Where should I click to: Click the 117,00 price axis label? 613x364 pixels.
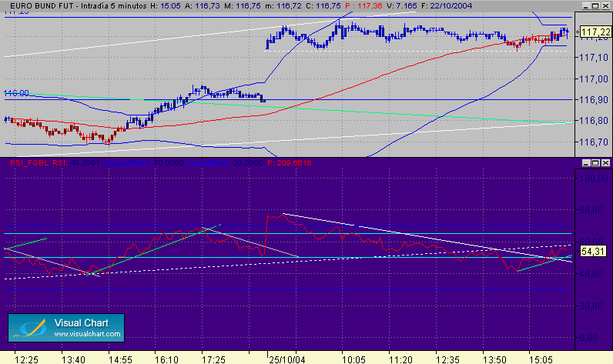[594, 79]
